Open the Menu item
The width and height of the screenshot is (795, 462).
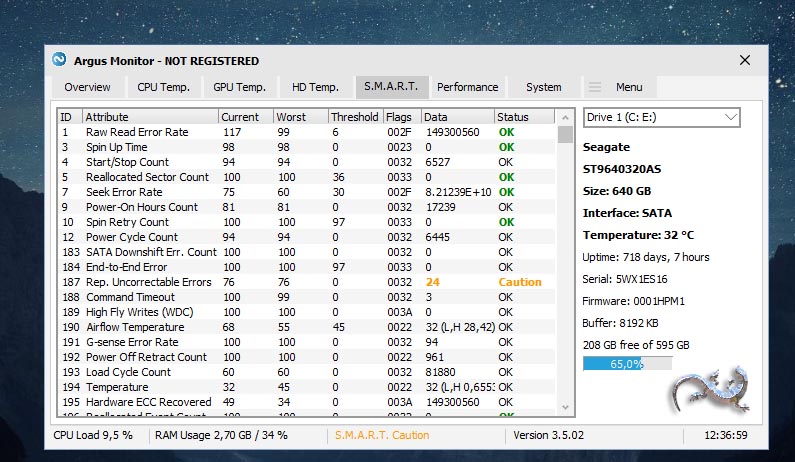point(629,87)
